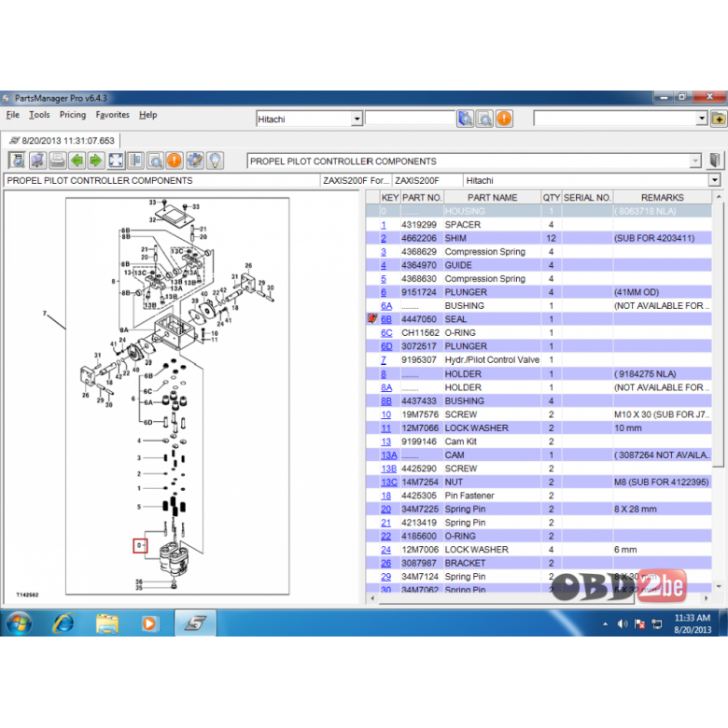Screen dimensions: 728x728
Task: Click key link 1 for SPACER
Action: (x=384, y=225)
